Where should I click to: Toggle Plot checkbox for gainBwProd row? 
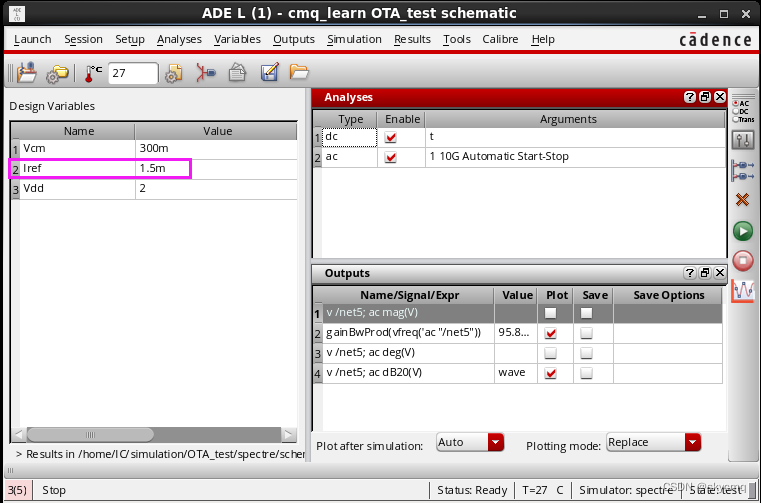coord(550,334)
